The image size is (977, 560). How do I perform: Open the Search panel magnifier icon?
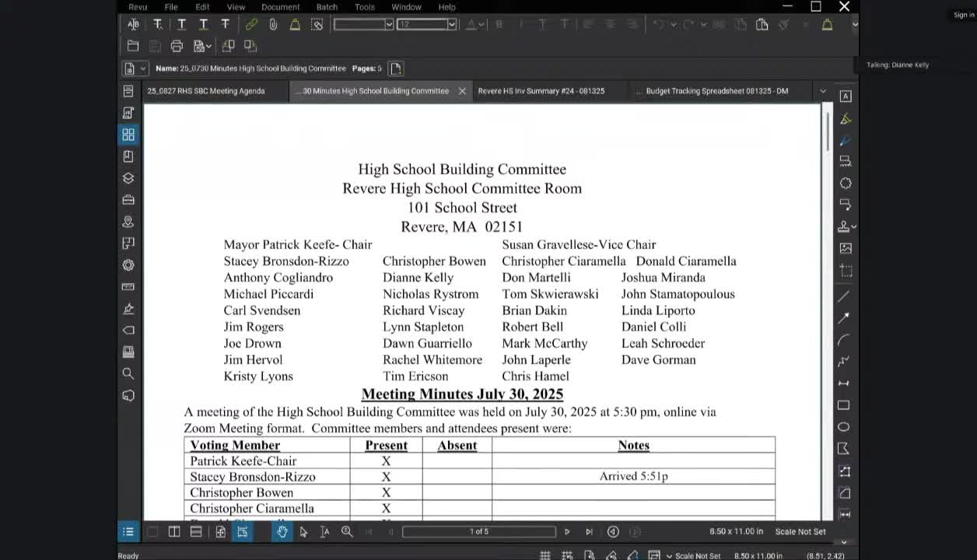pos(128,374)
